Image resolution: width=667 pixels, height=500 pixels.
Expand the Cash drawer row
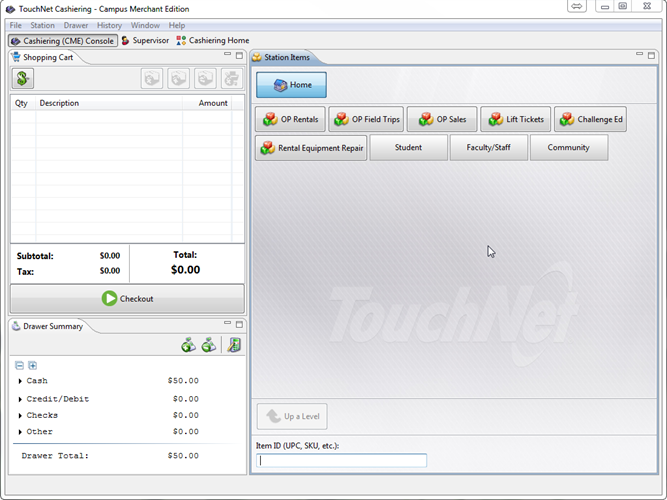click(x=20, y=381)
